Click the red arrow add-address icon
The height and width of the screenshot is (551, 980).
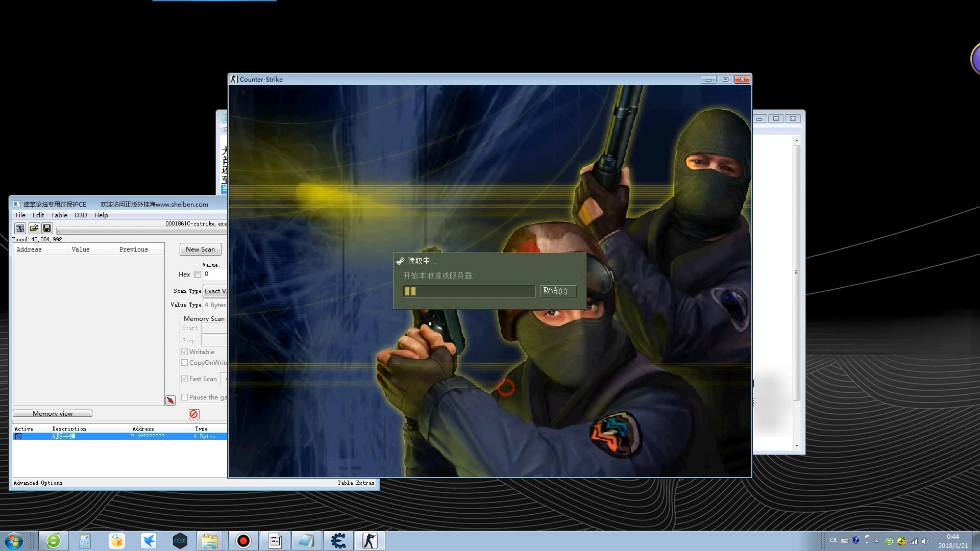tap(170, 400)
